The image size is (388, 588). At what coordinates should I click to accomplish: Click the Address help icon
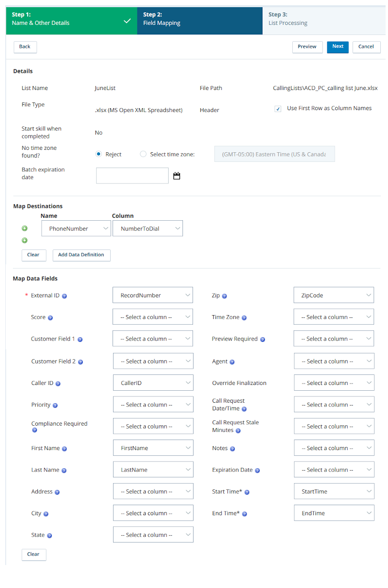57,492
